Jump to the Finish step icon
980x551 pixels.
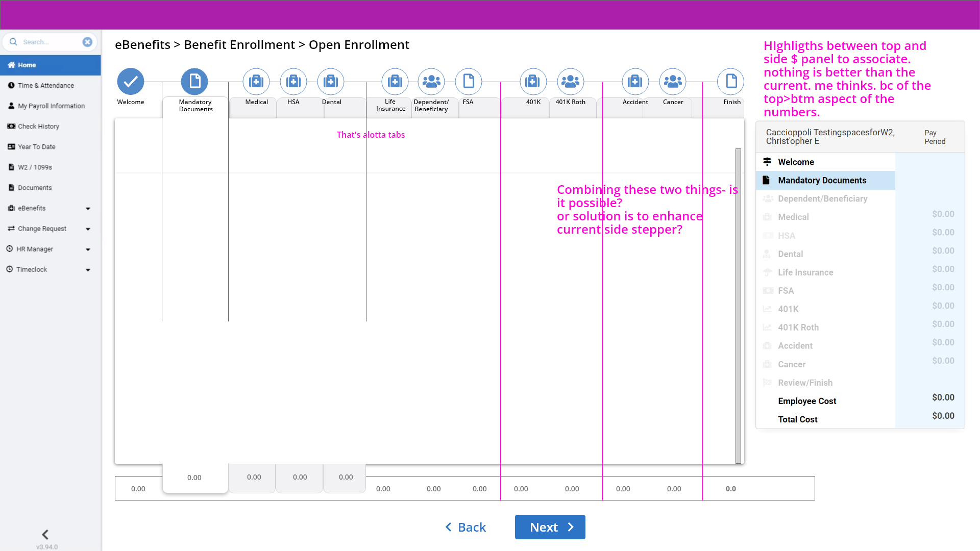pyautogui.click(x=731, y=81)
